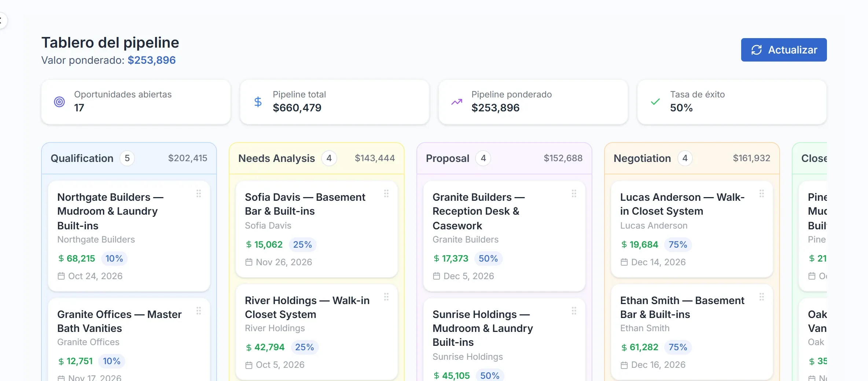Click the dollar icon beside Pipeline total

(x=258, y=102)
